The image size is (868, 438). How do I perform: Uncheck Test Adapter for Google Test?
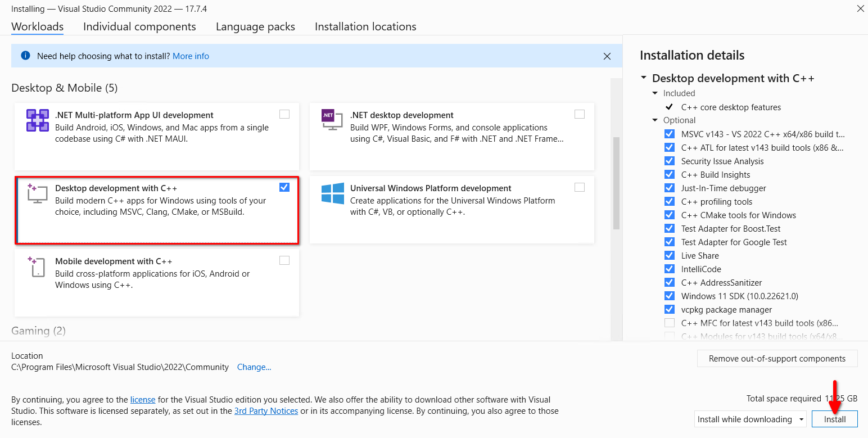(x=669, y=242)
